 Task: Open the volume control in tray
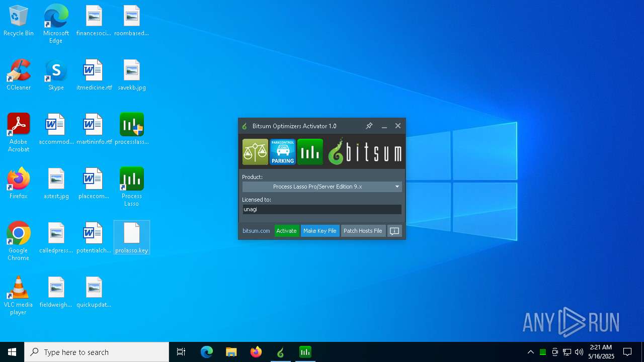(x=579, y=352)
